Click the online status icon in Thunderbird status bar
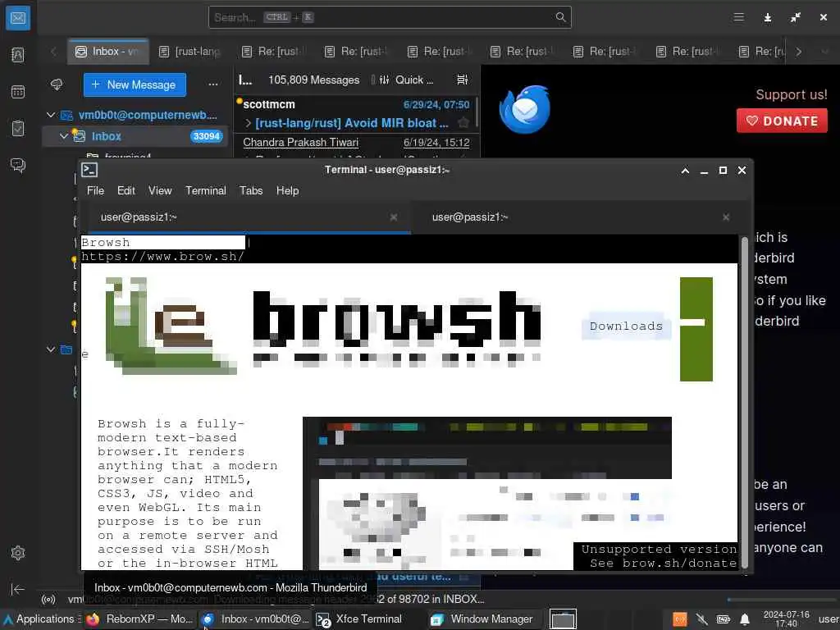840x630 pixels. coord(48,600)
